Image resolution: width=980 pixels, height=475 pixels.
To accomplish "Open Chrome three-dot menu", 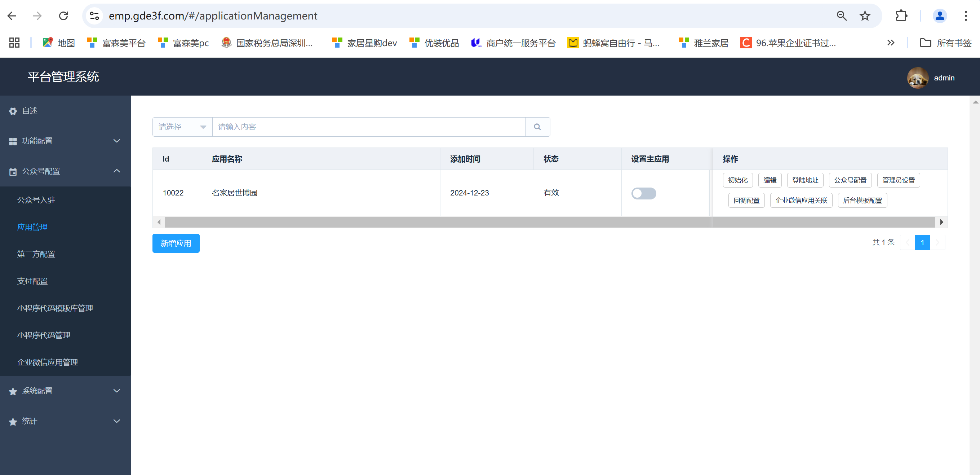I will click(966, 16).
